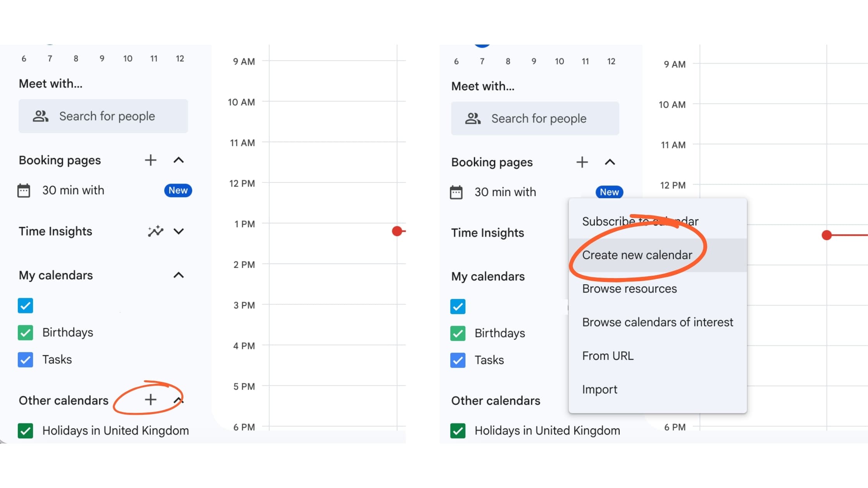Click New badge in right panel

pos(609,192)
